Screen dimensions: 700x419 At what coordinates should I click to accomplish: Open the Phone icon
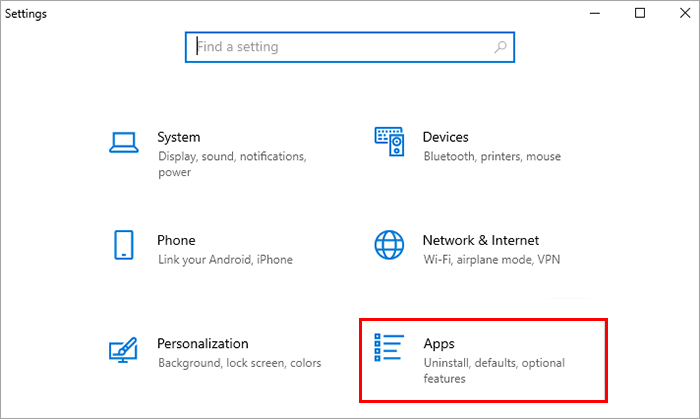pyautogui.click(x=124, y=245)
